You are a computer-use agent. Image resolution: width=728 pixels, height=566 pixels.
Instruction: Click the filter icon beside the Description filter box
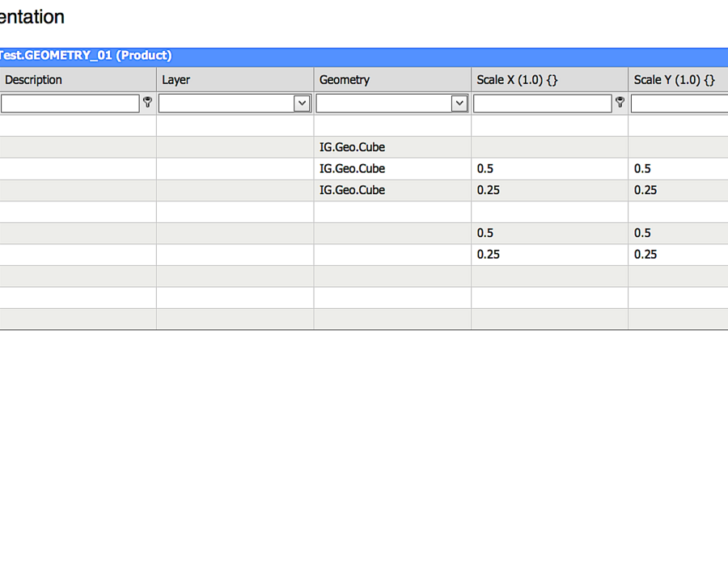tap(148, 102)
